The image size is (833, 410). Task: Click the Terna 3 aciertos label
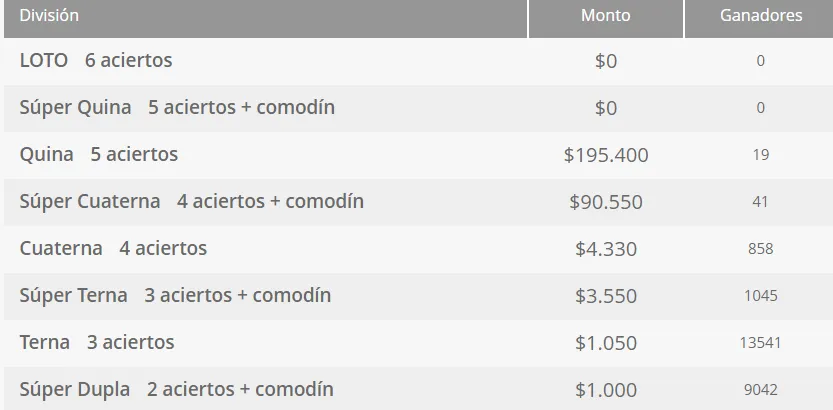pos(97,343)
